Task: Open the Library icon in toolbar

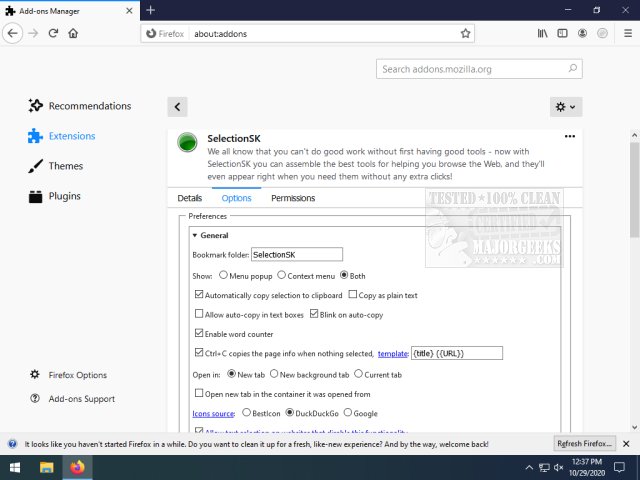Action: [542, 33]
